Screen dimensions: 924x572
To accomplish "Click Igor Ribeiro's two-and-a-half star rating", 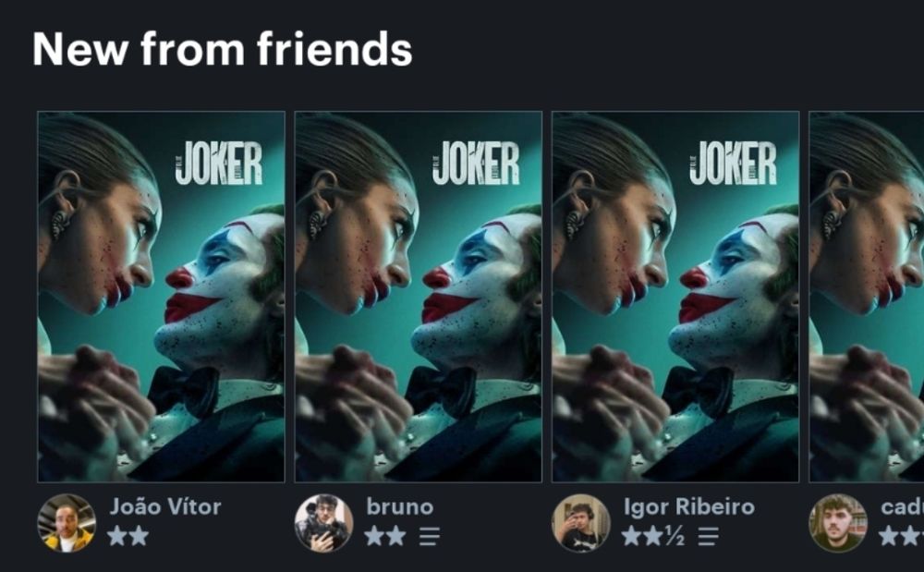I will (x=653, y=536).
